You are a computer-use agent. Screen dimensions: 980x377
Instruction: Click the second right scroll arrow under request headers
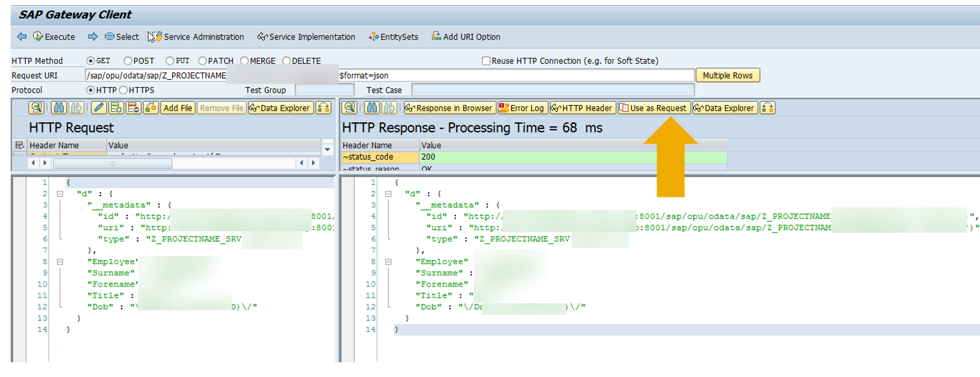(x=313, y=163)
